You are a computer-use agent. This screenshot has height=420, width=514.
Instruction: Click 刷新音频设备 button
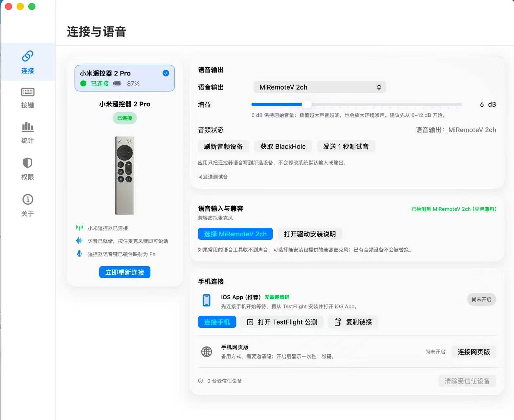223,146
